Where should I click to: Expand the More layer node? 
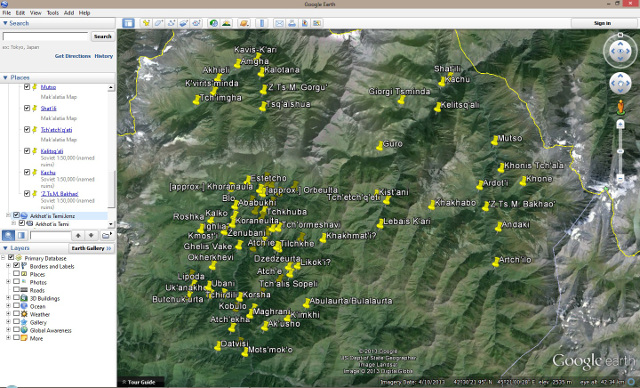[x=8, y=338]
